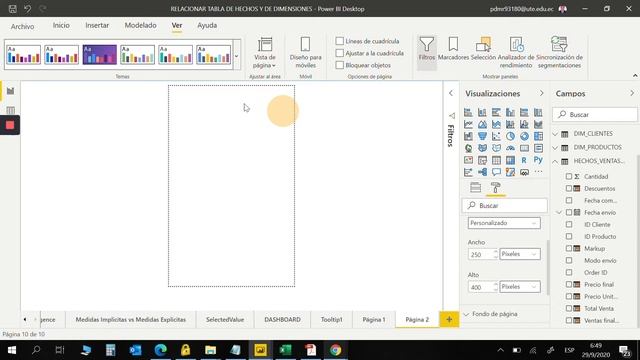Collapse the HECHOS_VENTAS table
640x360 pixels.
(555, 161)
